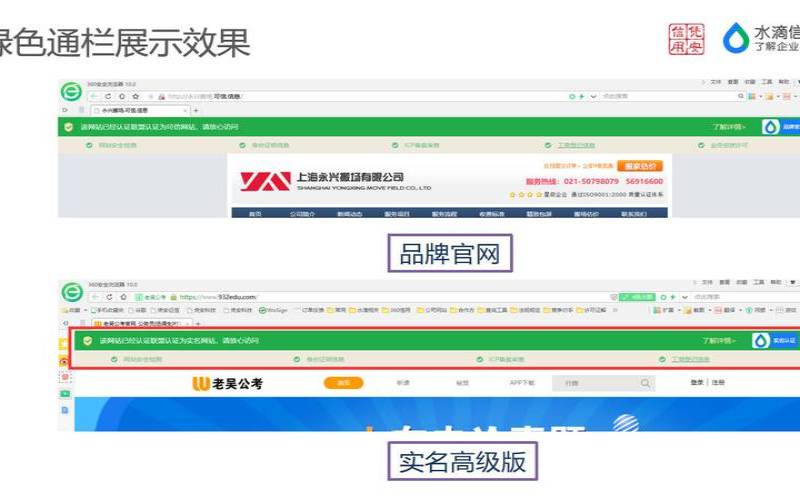Screen dimensions: 800x500
Task: Click the yellow star sidebar icon in 932edu browser
Action: (x=65, y=345)
